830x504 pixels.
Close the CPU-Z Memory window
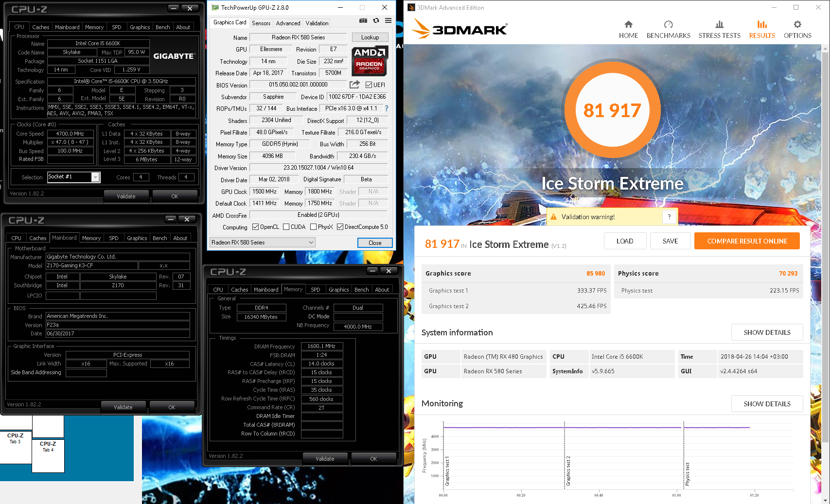tap(389, 271)
